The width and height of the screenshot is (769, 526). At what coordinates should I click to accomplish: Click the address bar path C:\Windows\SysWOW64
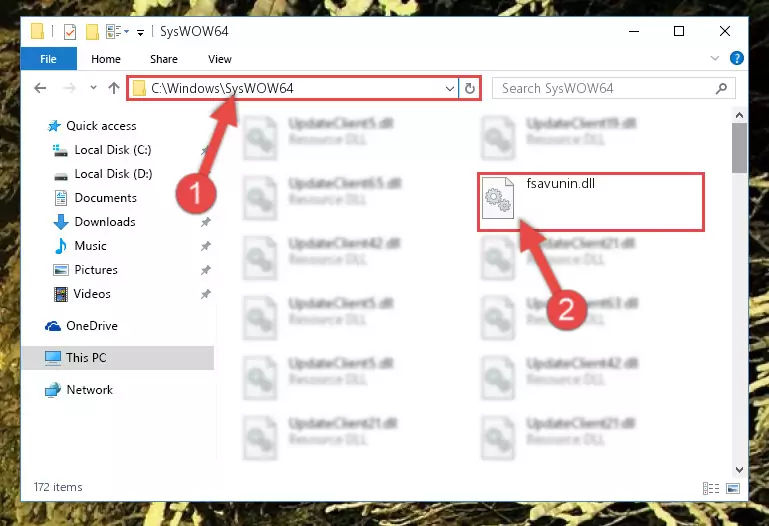coord(222,88)
